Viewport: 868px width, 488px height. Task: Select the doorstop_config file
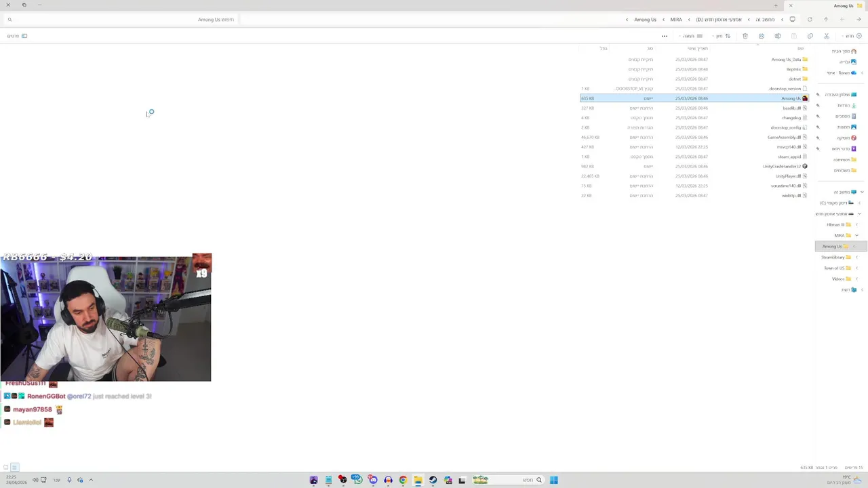coord(694,127)
